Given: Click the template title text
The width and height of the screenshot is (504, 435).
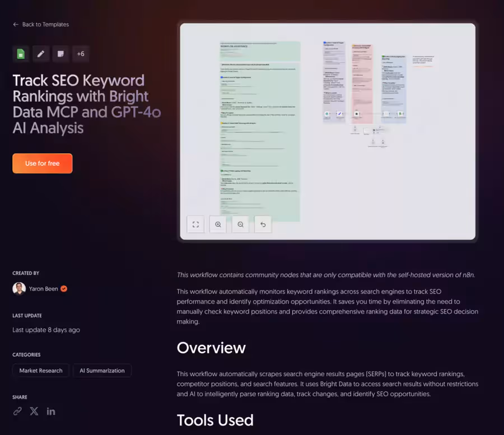Looking at the screenshot, I should (86, 104).
